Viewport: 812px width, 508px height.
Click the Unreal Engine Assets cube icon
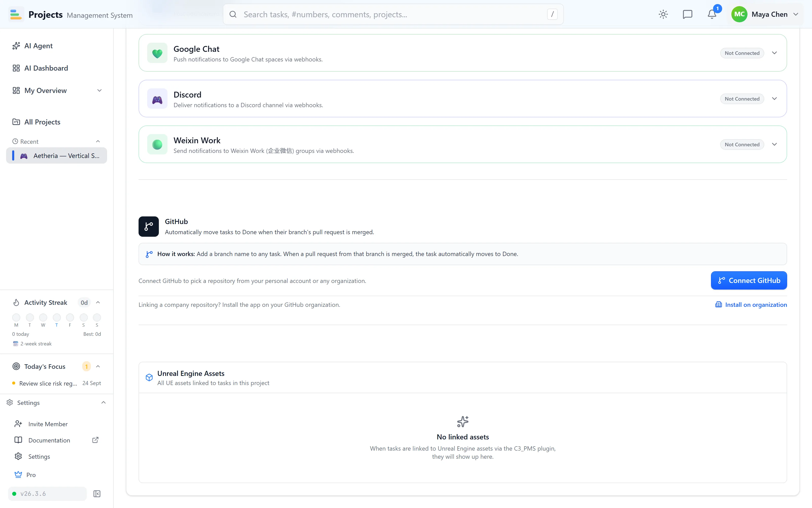point(149,377)
